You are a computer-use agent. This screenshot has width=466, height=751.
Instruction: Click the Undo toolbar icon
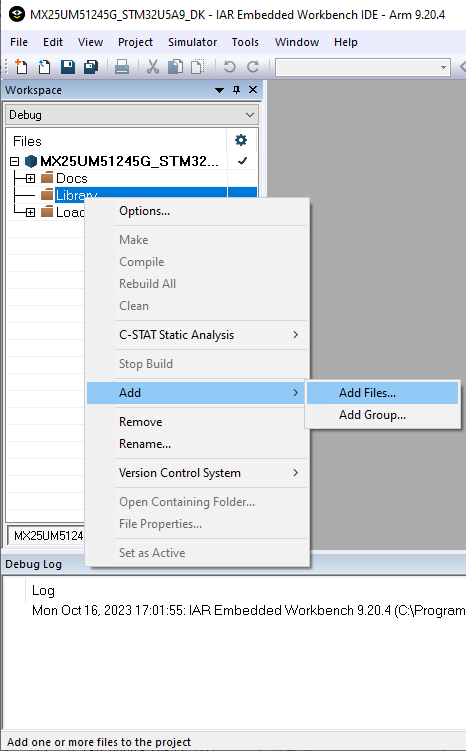(229, 67)
